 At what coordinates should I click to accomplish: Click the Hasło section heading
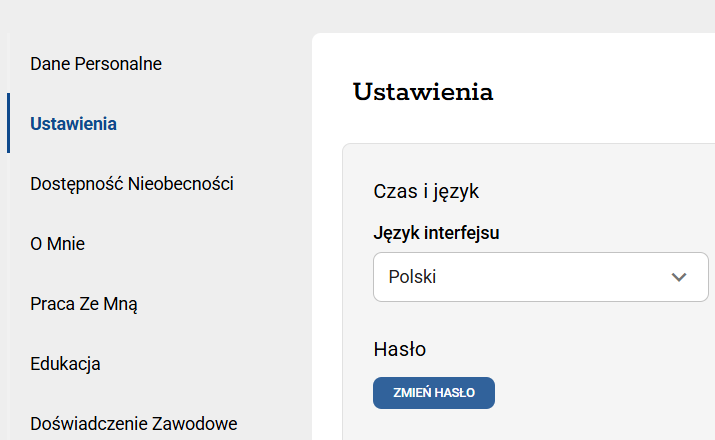coord(400,349)
